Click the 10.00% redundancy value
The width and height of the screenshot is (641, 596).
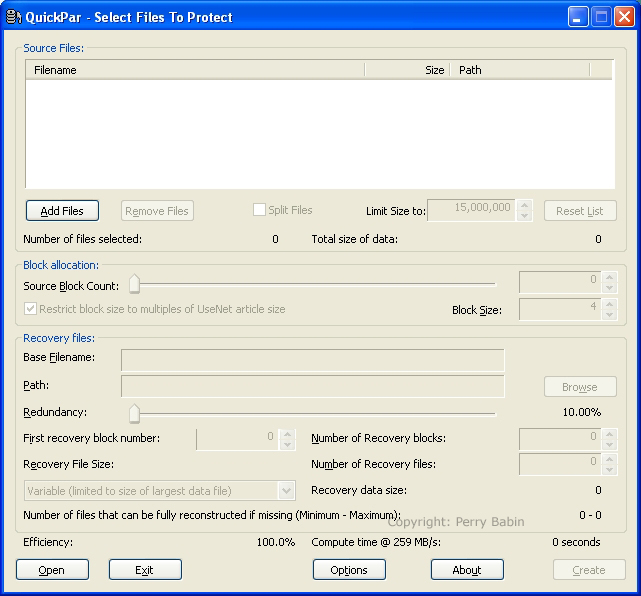point(582,412)
